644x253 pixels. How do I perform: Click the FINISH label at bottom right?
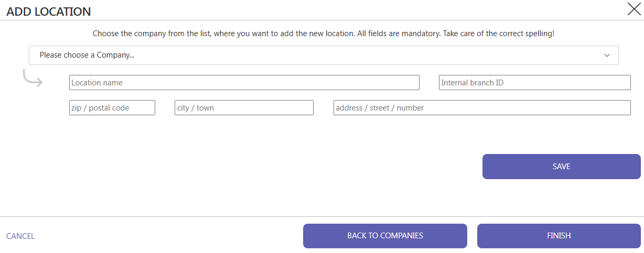coord(559,236)
